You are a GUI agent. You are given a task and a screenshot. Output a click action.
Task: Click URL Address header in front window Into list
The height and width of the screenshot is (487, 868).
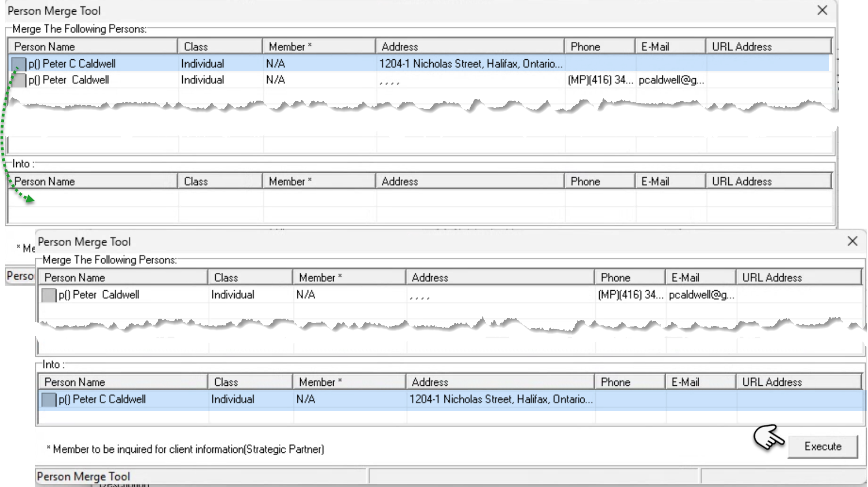[x=799, y=382]
